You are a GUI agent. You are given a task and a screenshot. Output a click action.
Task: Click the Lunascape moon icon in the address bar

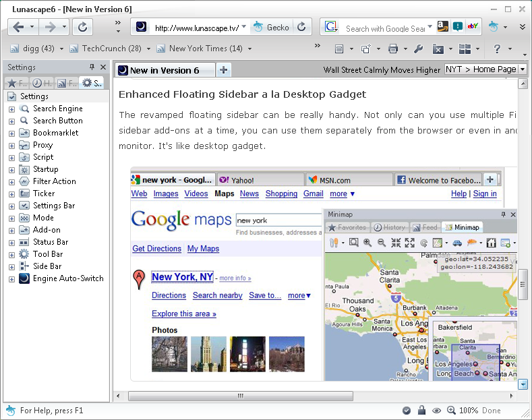point(141,27)
